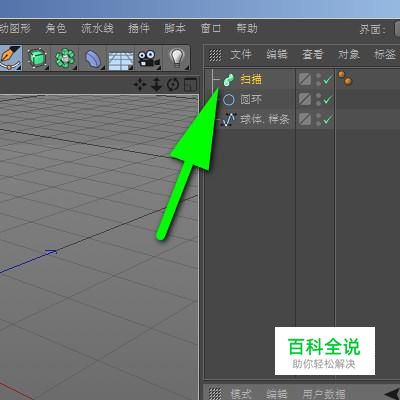400x400 pixels.
Task: Open the 帮助 menu
Action: (x=247, y=29)
